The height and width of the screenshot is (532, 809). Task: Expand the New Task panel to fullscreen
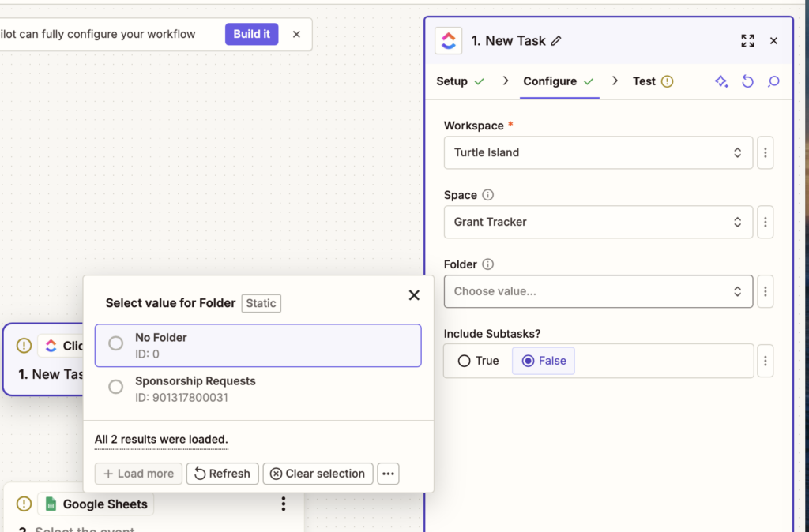[747, 41]
